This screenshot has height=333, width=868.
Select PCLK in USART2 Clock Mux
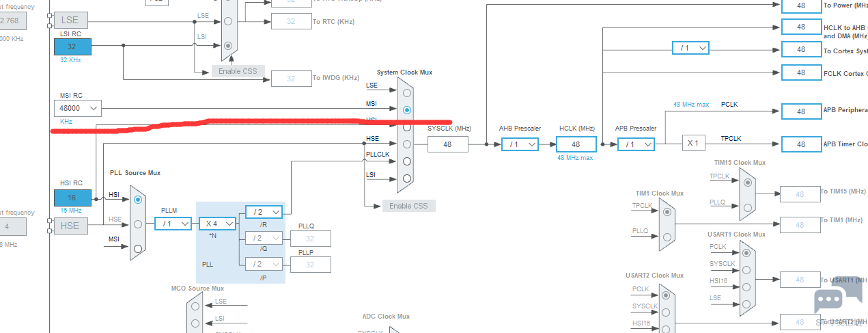pos(667,294)
